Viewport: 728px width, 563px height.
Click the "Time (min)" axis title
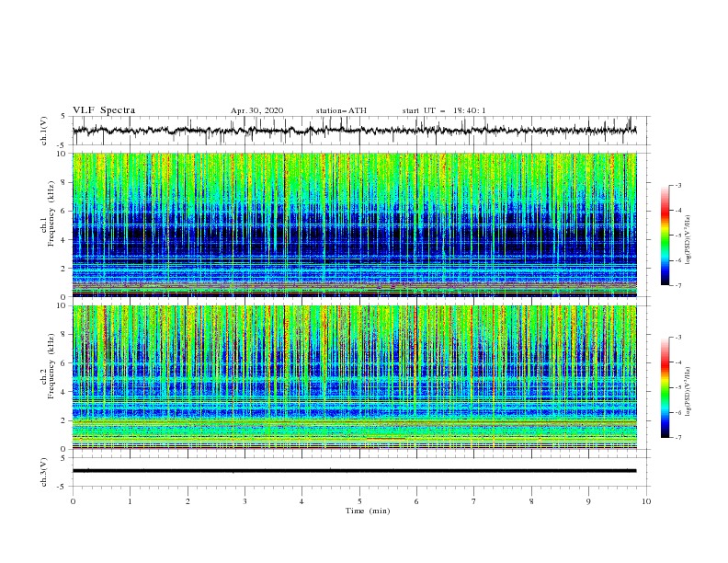pos(368,511)
